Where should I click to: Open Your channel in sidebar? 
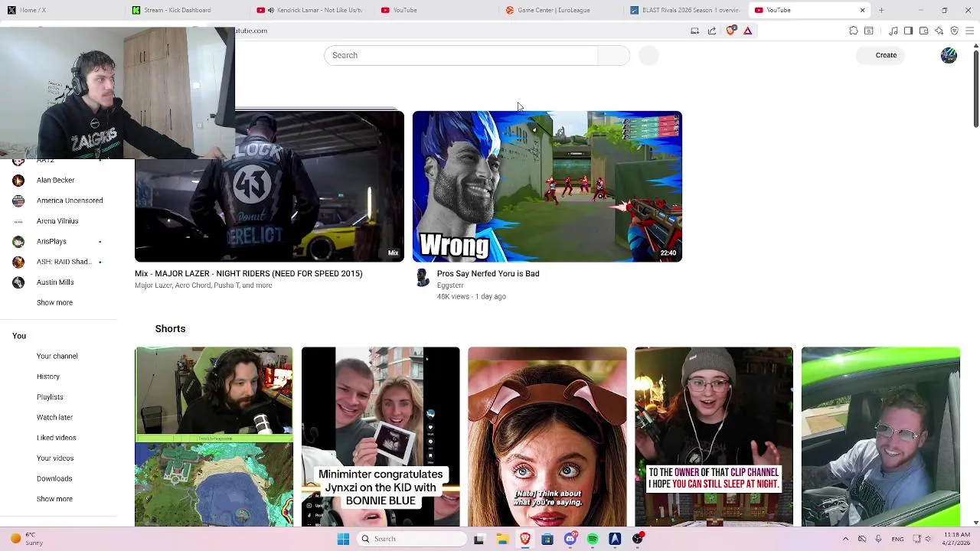pos(57,356)
